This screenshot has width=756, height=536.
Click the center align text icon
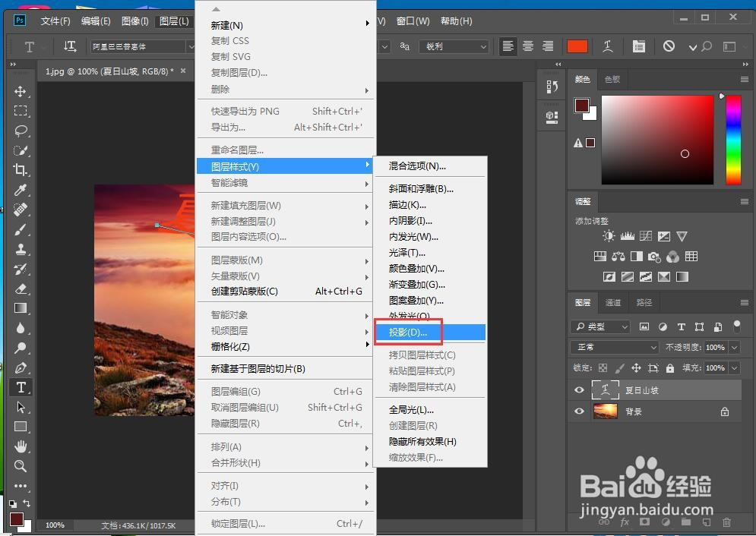point(528,46)
